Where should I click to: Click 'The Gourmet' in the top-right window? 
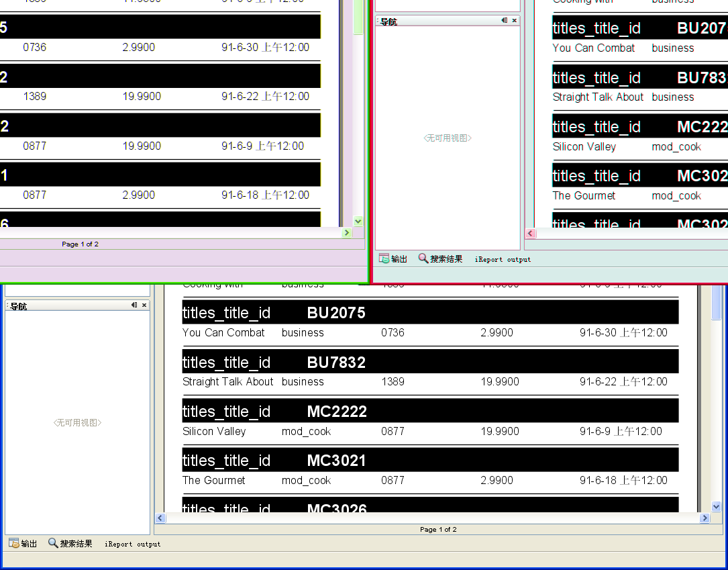pyautogui.click(x=584, y=196)
